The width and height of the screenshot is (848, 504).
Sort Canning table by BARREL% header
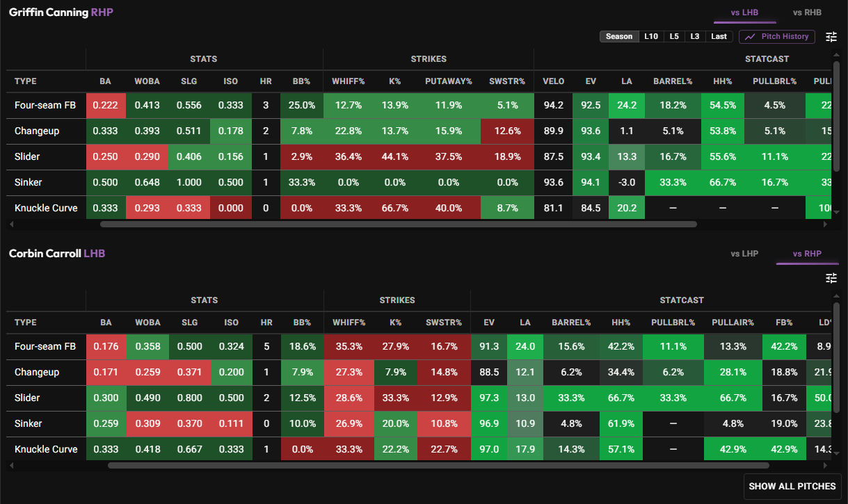673,81
